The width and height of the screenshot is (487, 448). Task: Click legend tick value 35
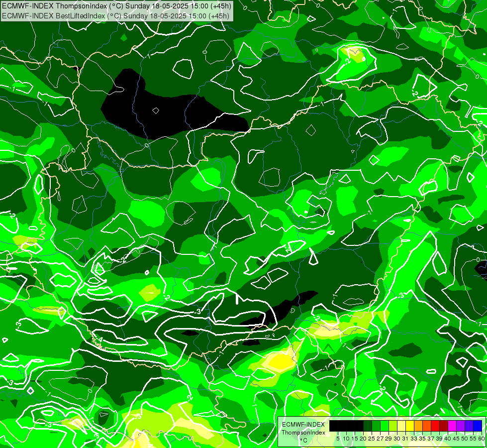point(423,439)
